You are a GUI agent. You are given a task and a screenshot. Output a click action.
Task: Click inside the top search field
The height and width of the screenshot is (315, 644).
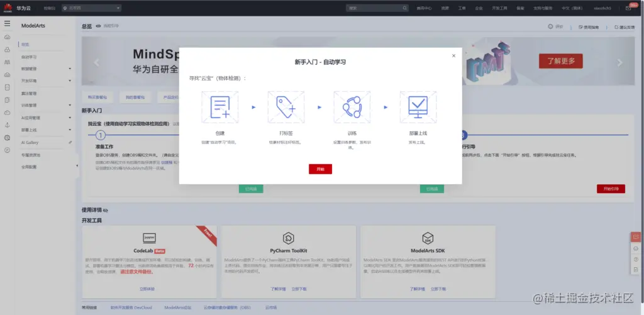(x=374, y=8)
